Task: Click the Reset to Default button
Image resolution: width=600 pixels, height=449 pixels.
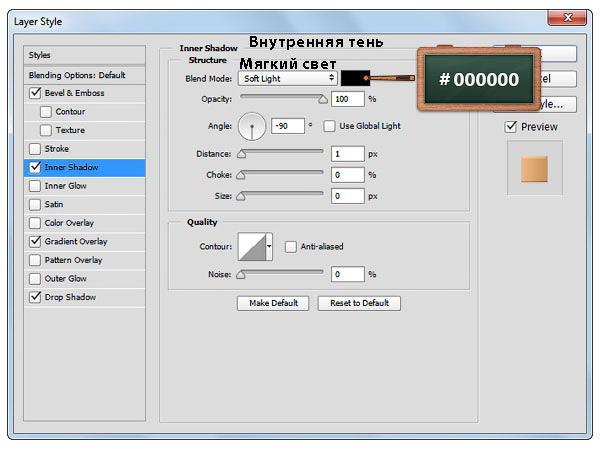Action: (x=359, y=303)
